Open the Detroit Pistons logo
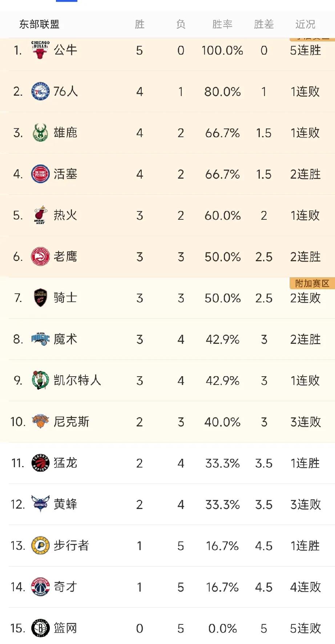The width and height of the screenshot is (335, 644). [x=40, y=174]
